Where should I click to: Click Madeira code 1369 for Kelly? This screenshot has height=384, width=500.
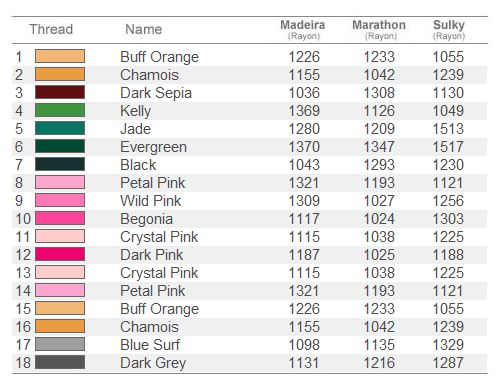tap(304, 111)
